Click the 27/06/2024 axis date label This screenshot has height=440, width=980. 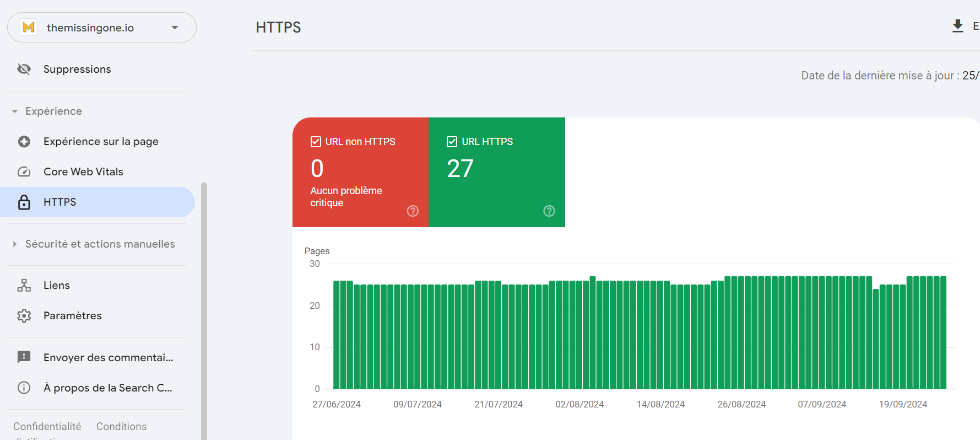click(x=337, y=404)
